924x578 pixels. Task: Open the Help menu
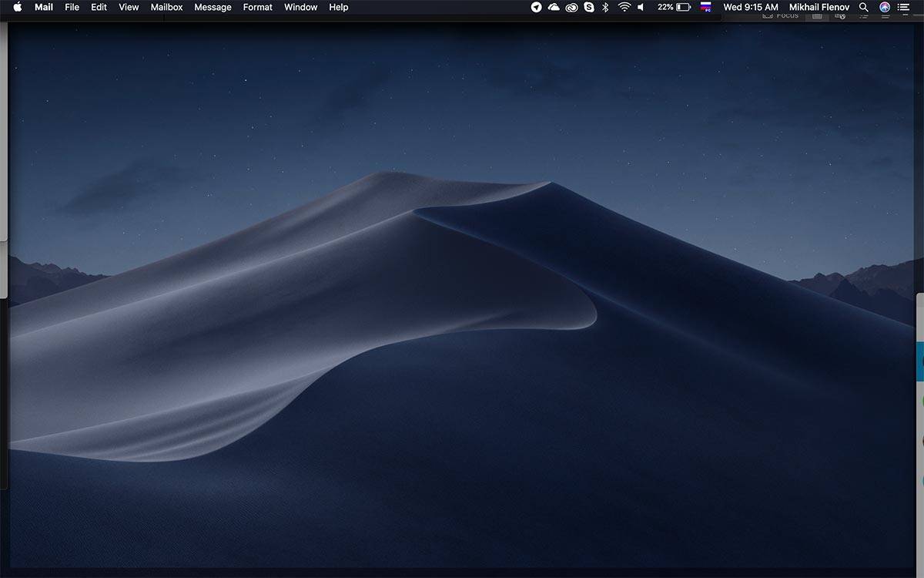(x=339, y=7)
